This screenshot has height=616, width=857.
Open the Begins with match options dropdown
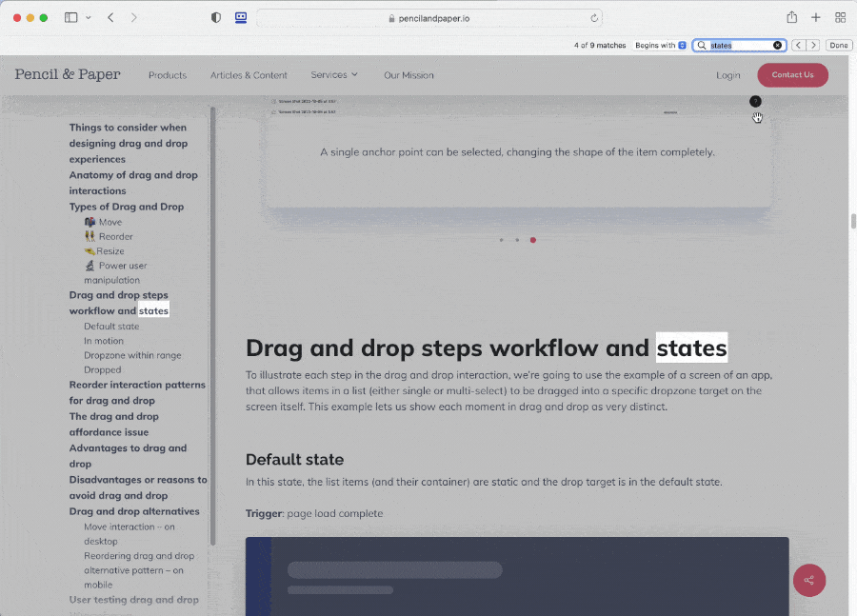660,45
